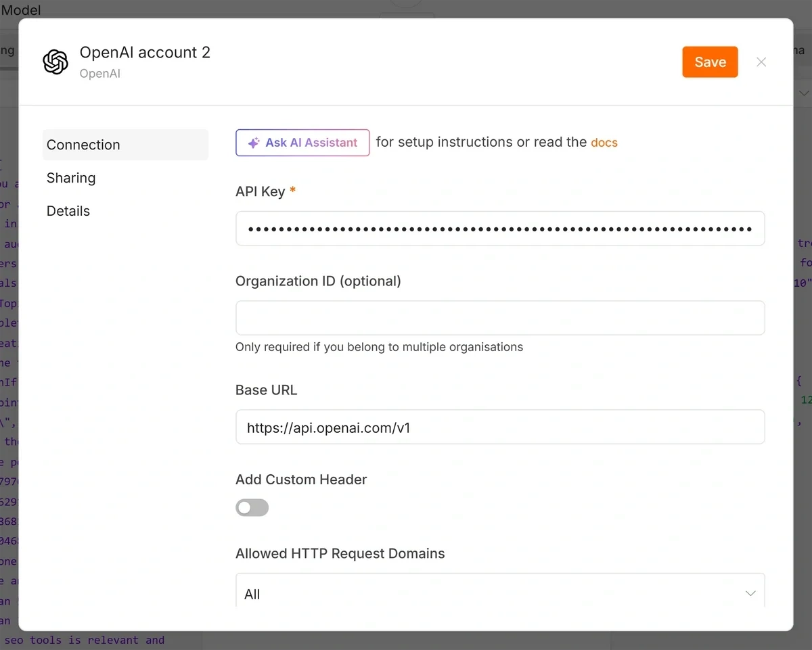Image resolution: width=812 pixels, height=650 pixels.
Task: Click into the API Key field
Action: (500, 229)
